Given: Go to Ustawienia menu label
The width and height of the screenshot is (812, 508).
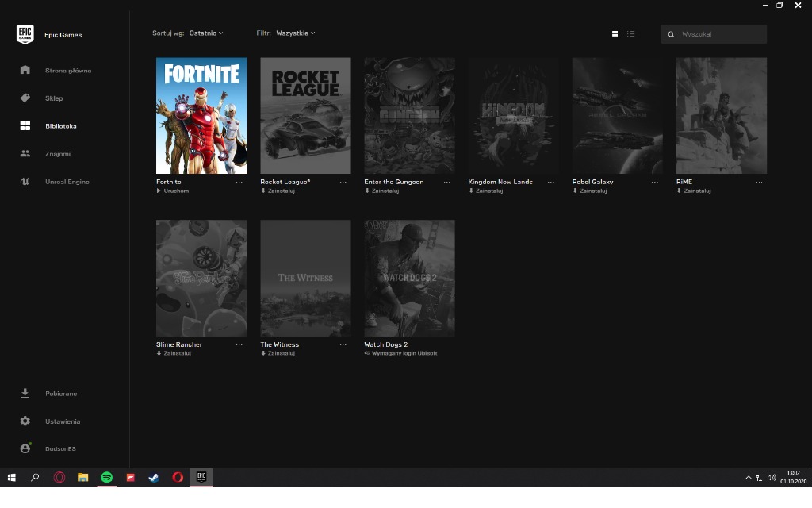Looking at the screenshot, I should (62, 421).
